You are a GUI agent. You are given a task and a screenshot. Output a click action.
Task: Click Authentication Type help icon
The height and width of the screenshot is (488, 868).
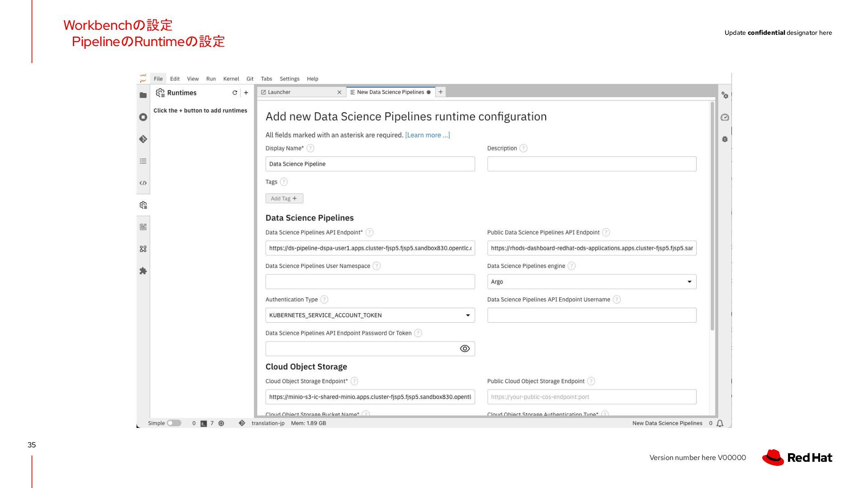[x=324, y=300]
